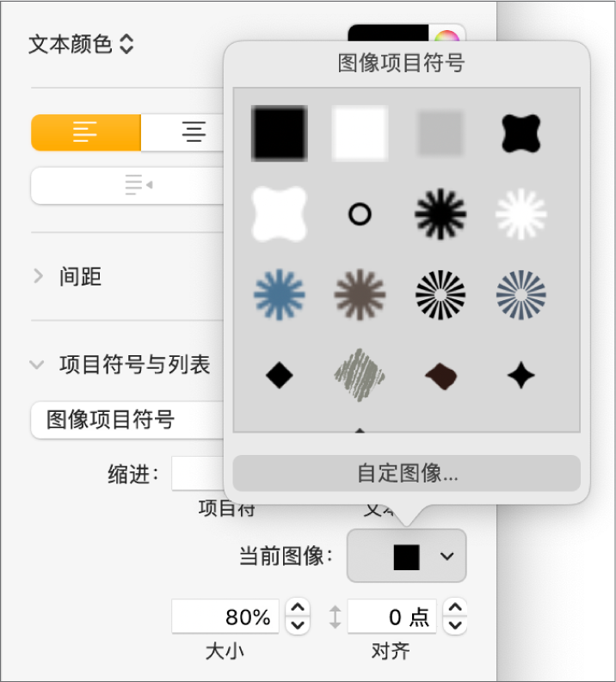Choose the white square image bullet

pos(360,133)
